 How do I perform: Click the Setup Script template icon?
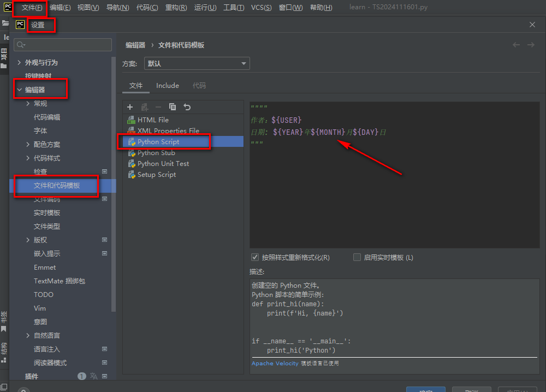coord(131,174)
